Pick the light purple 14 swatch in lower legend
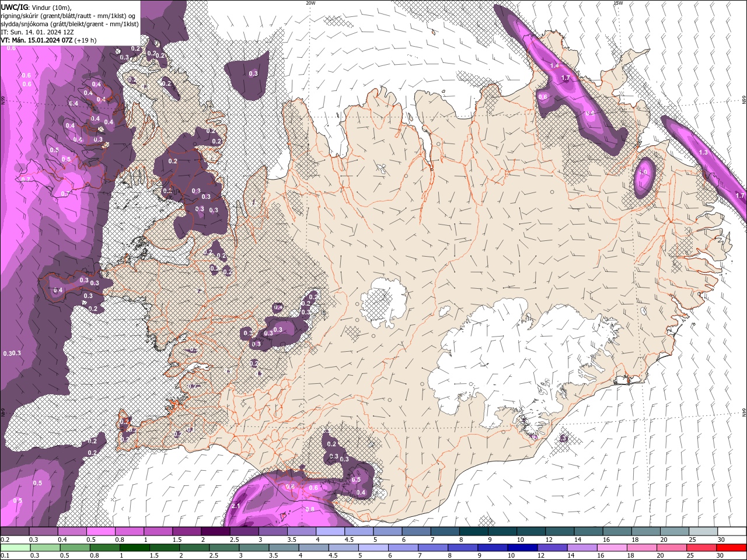 pyautogui.click(x=582, y=547)
